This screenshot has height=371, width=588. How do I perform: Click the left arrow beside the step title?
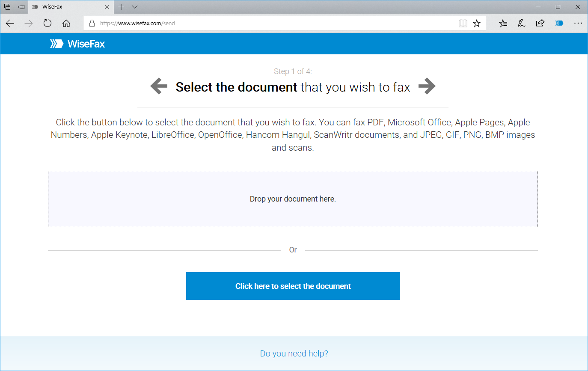coord(159,86)
